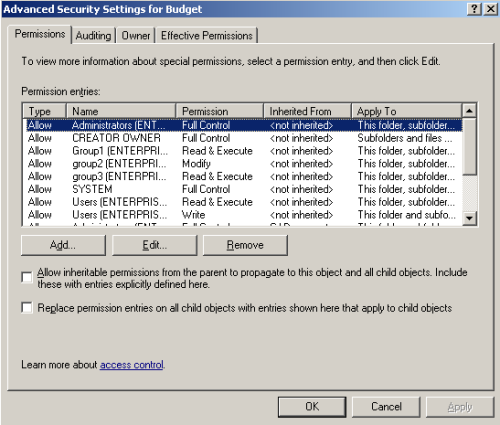The height and width of the screenshot is (425, 500).
Task: Open the Owner tab
Action: (136, 35)
